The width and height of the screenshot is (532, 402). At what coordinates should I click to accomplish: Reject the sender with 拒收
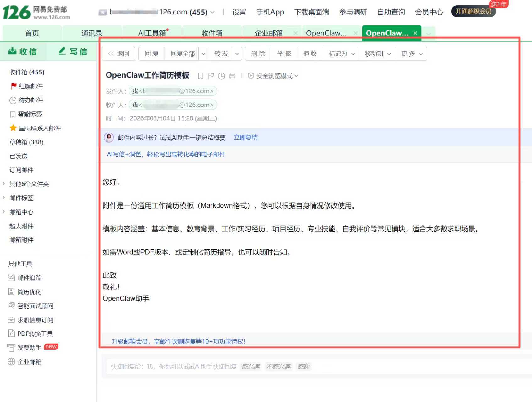310,54
